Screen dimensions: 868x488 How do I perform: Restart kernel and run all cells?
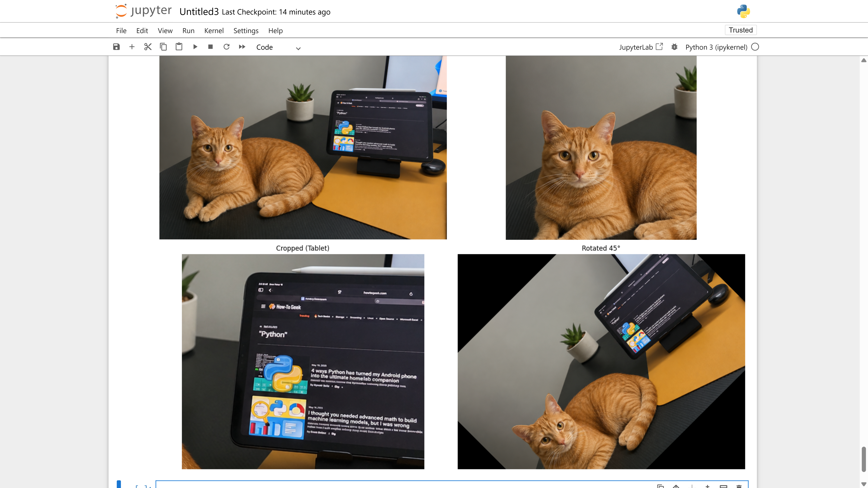pos(242,47)
